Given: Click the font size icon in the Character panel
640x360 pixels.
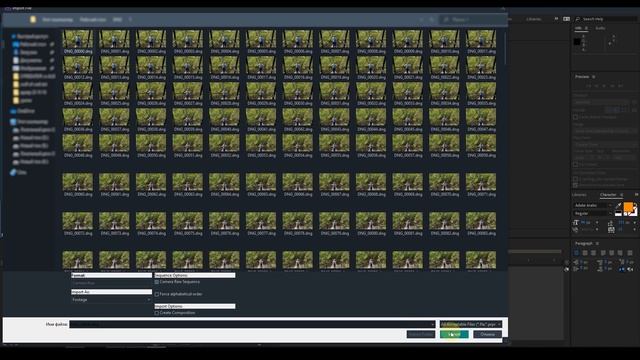Looking at the screenshot, I should tap(576, 222).
